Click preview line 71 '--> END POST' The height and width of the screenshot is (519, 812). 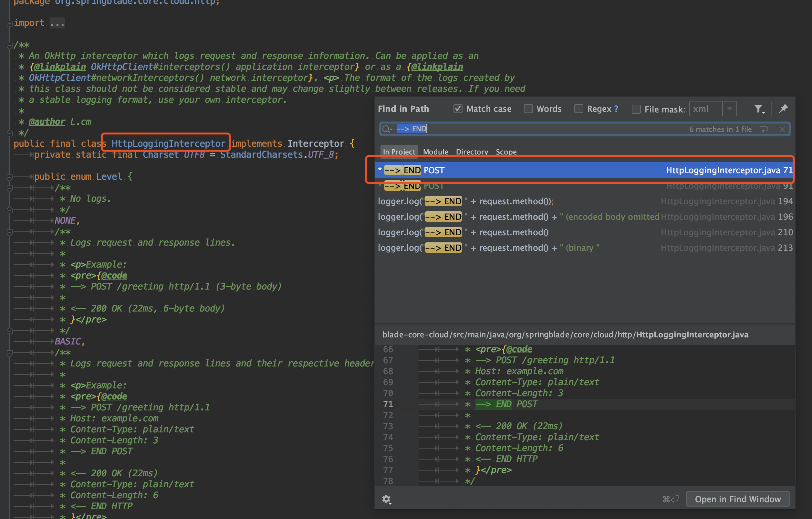click(506, 404)
